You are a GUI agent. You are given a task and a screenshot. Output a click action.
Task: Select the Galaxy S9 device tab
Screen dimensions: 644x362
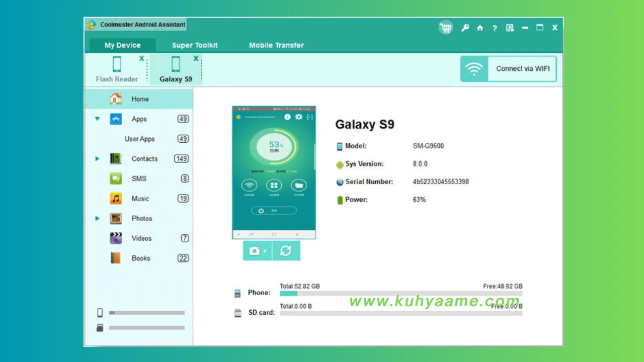click(176, 69)
